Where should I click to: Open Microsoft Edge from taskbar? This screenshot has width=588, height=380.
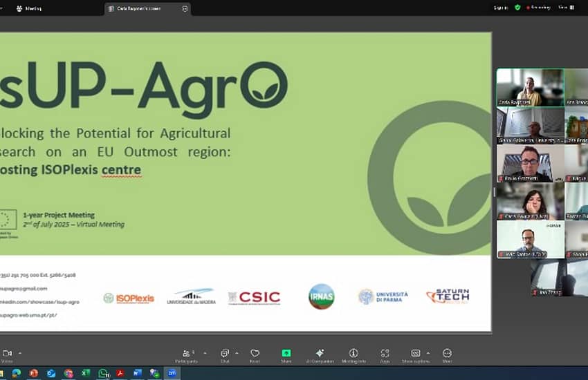pos(16,373)
